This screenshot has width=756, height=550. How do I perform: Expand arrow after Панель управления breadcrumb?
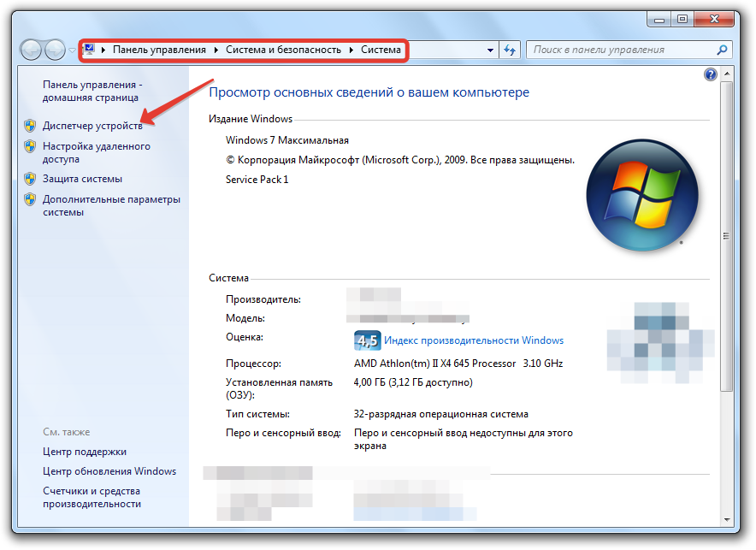[216, 50]
